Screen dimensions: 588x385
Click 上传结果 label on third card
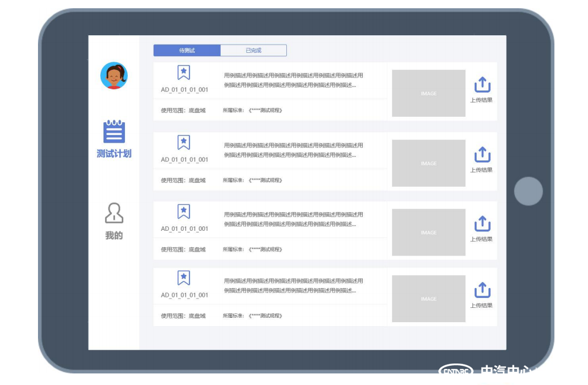click(x=481, y=240)
